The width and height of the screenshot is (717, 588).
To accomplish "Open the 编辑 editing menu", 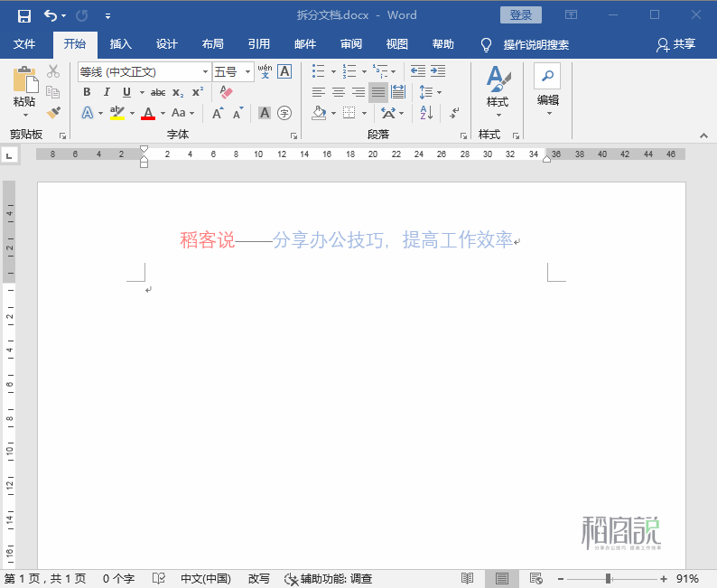I will pos(547,89).
